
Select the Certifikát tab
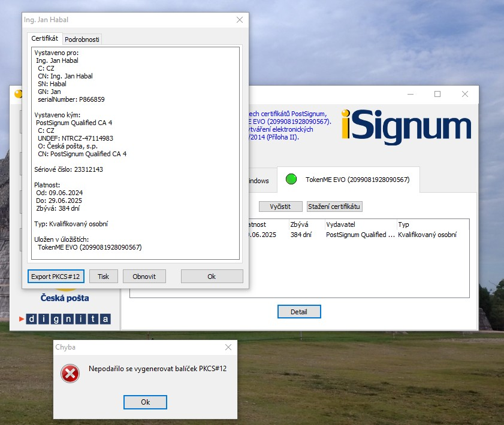tap(45, 38)
